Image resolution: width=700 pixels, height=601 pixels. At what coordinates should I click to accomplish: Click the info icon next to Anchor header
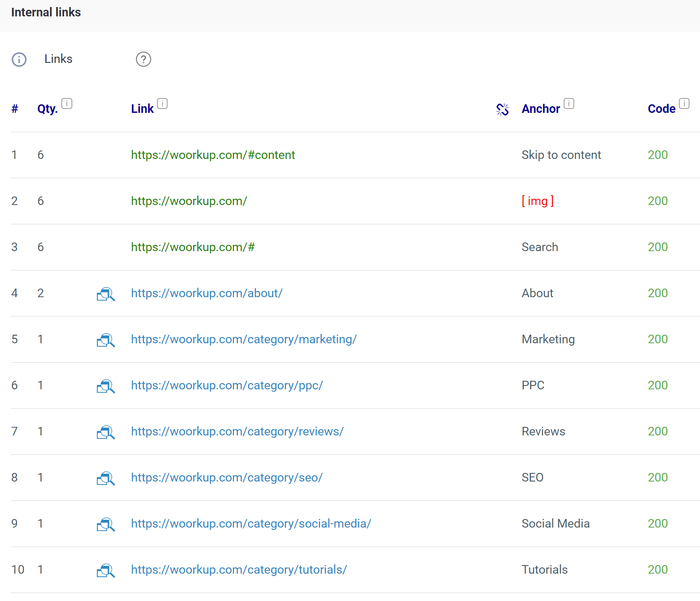569,103
